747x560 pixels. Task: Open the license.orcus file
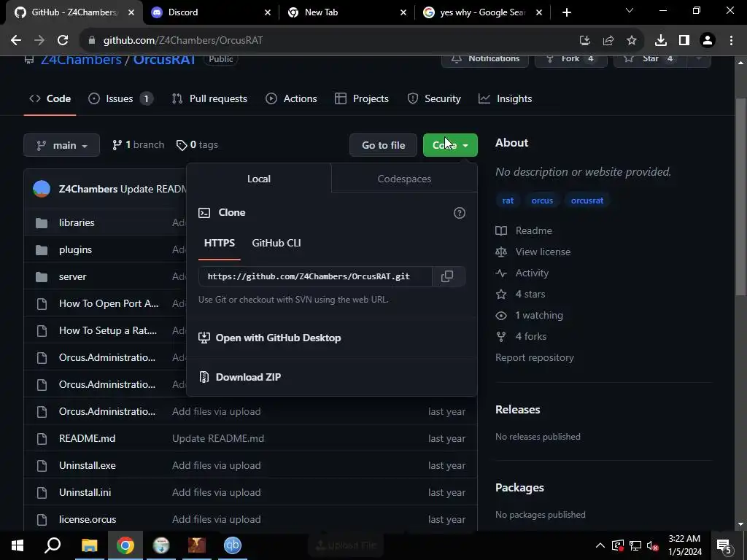88,519
